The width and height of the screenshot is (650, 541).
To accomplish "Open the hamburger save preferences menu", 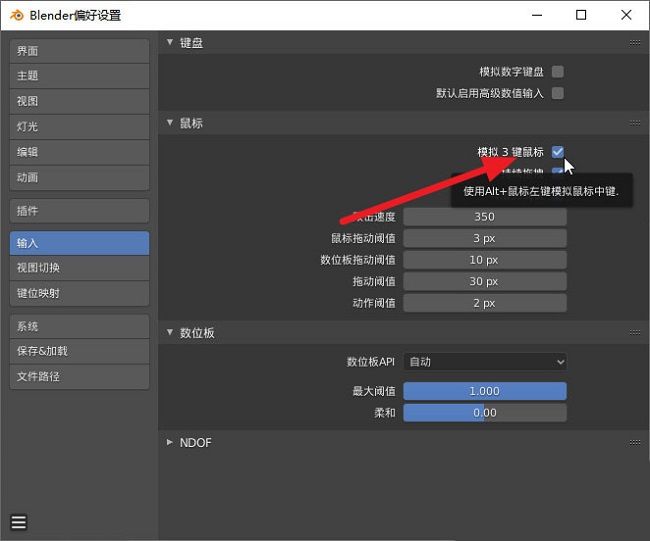I will tap(19, 522).
